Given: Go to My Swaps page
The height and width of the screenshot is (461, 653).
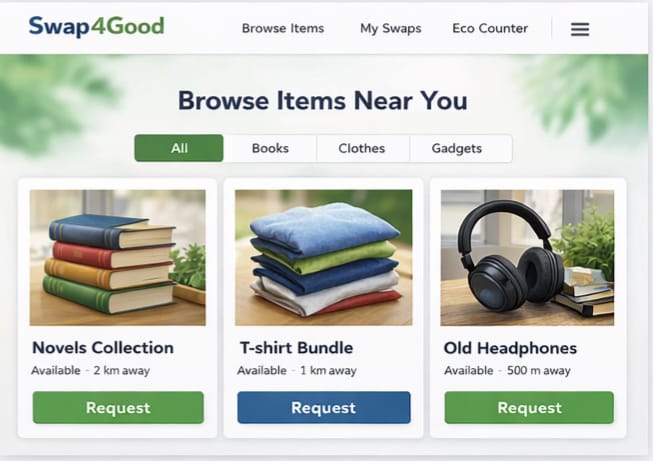Looking at the screenshot, I should pyautogui.click(x=391, y=28).
